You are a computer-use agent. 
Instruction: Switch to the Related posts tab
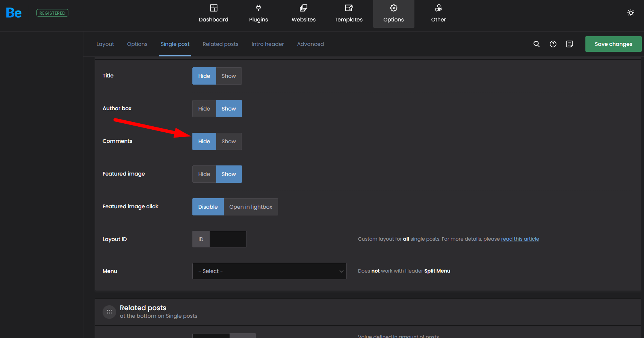click(x=220, y=44)
